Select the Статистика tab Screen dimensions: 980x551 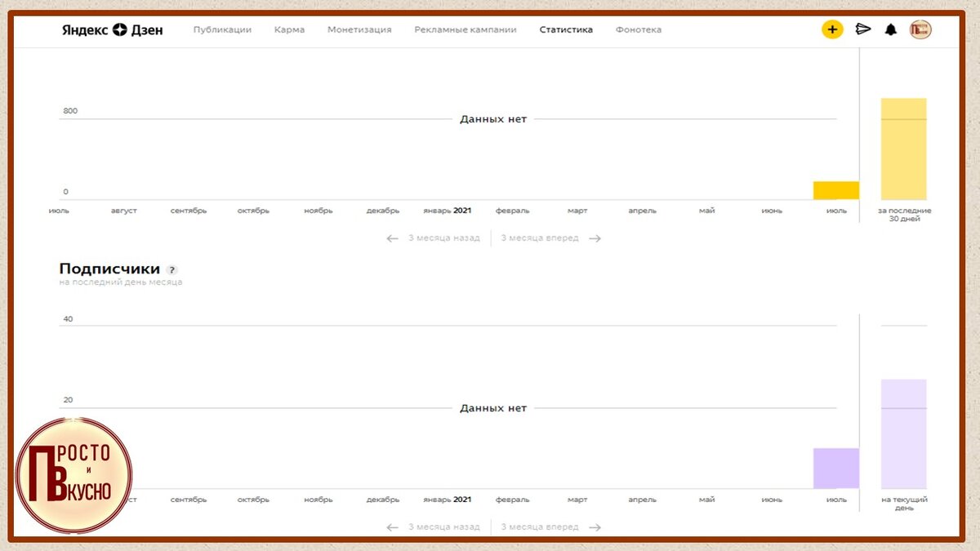coord(566,29)
